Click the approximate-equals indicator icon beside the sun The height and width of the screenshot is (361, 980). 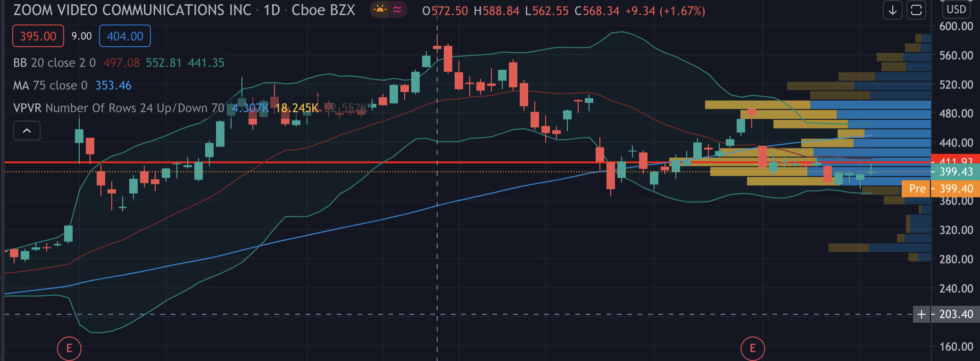click(398, 9)
